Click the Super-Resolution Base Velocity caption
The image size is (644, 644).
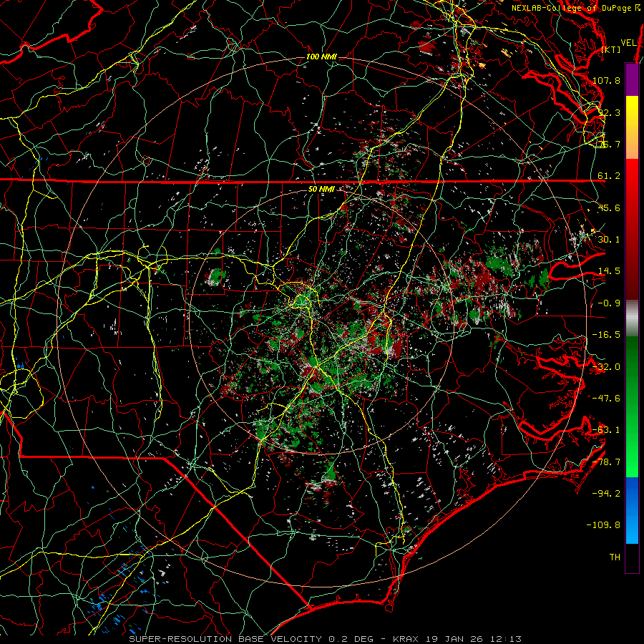click(x=326, y=639)
